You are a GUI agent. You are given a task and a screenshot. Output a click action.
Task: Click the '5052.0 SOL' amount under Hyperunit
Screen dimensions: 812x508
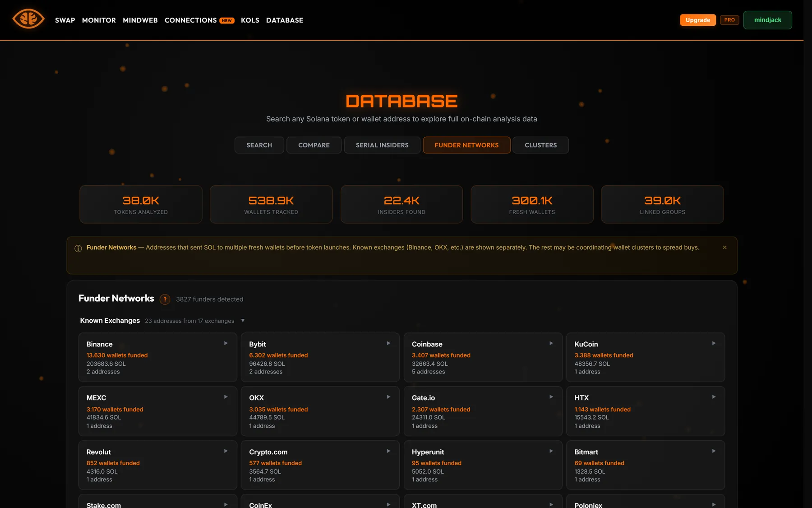click(428, 472)
